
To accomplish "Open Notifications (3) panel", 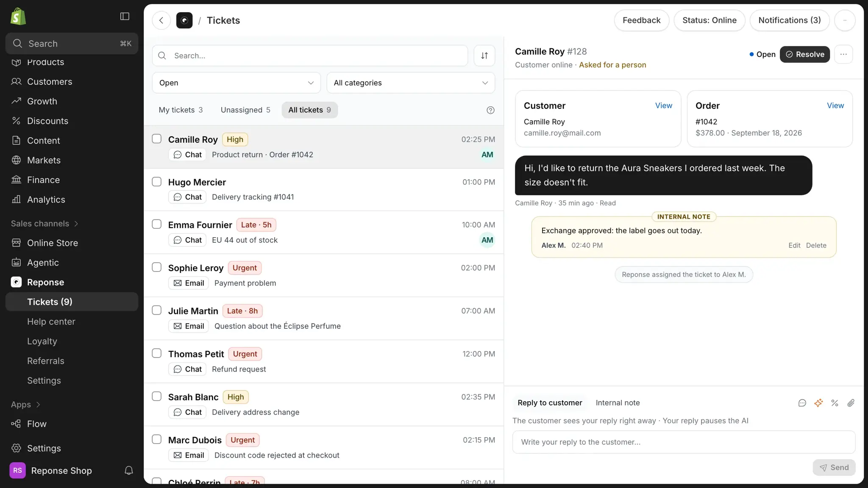I will tap(789, 20).
